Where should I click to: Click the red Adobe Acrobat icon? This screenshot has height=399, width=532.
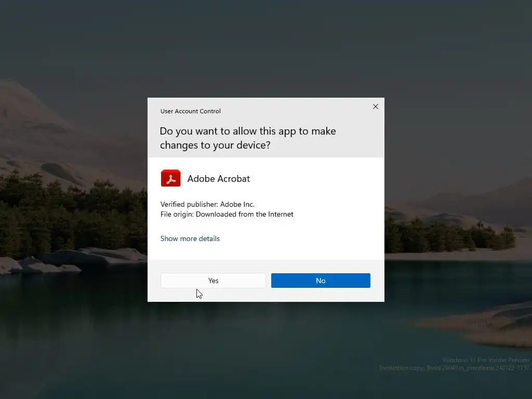170,178
